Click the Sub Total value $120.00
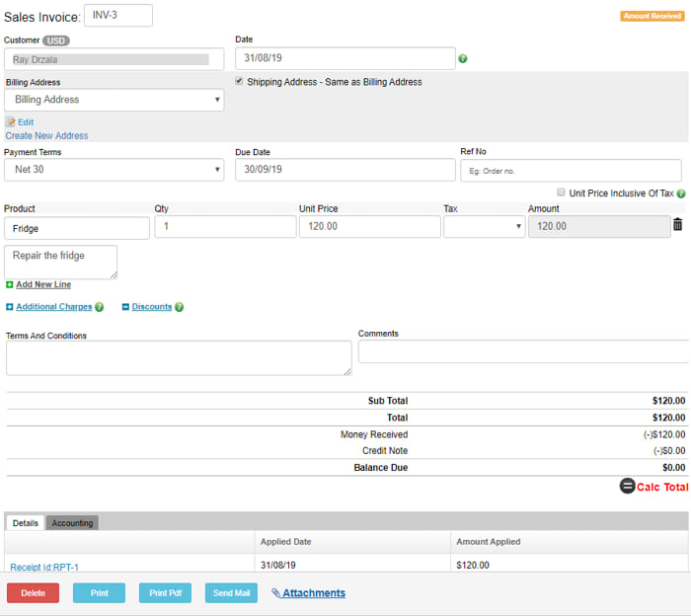The height and width of the screenshot is (616, 691). tap(668, 401)
